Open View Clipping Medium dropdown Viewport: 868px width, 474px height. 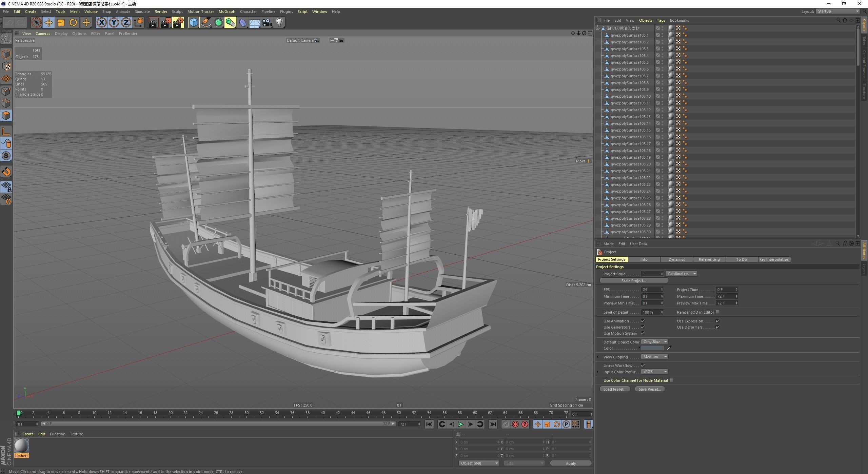coord(654,357)
